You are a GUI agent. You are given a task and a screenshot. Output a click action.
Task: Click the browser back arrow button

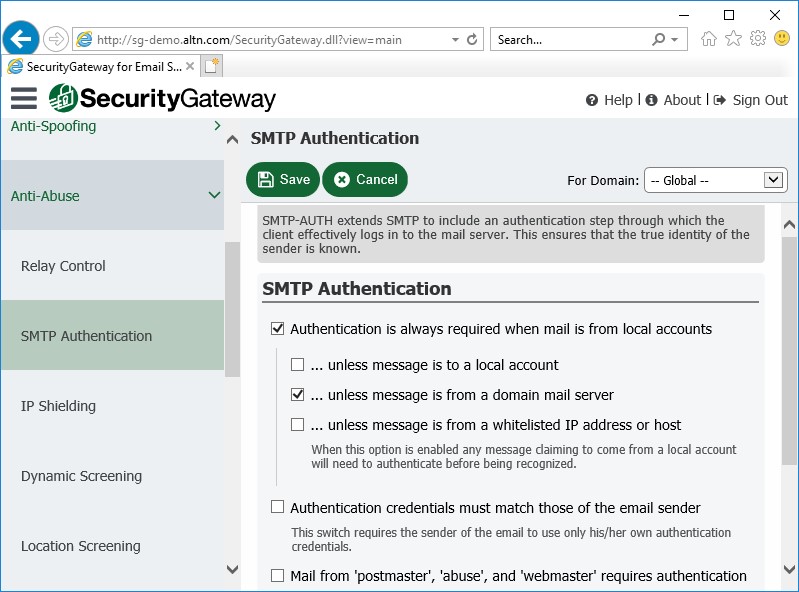coord(21,39)
